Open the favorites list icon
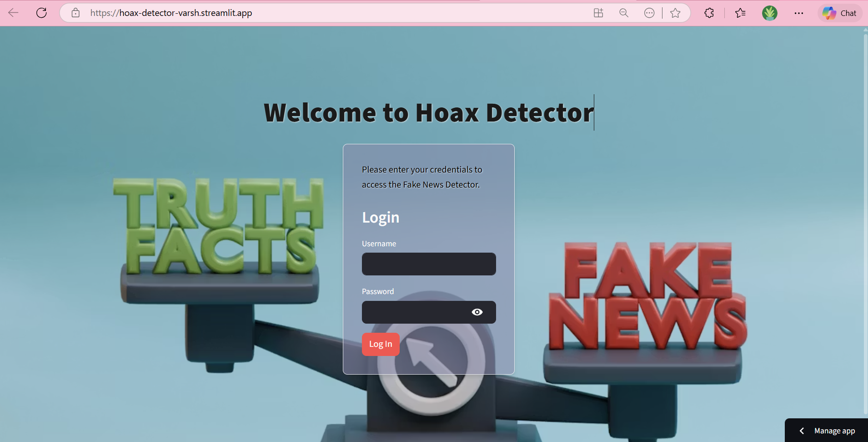 740,13
